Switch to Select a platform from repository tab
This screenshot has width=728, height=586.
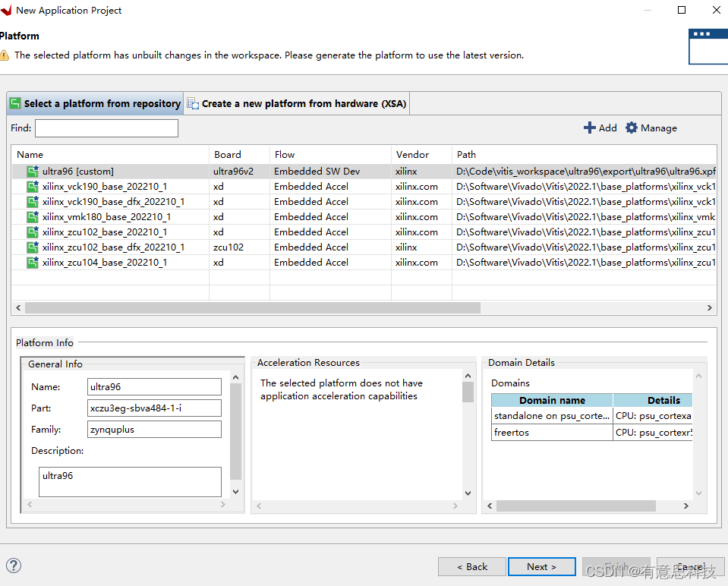pyautogui.click(x=95, y=103)
